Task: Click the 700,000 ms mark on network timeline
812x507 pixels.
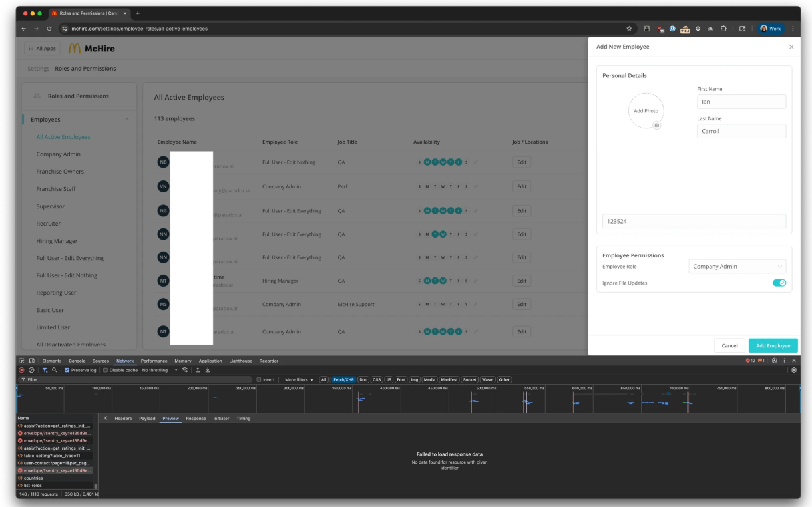Action: 679,388
